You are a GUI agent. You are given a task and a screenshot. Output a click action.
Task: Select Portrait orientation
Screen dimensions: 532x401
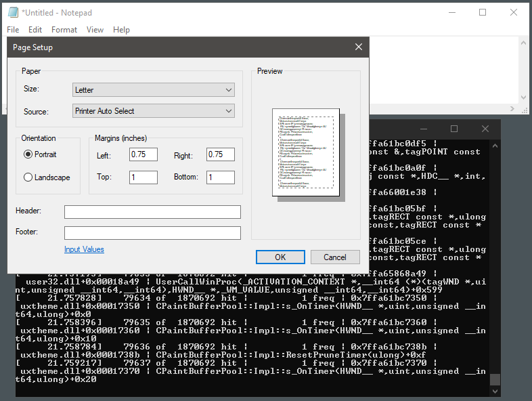click(40, 154)
